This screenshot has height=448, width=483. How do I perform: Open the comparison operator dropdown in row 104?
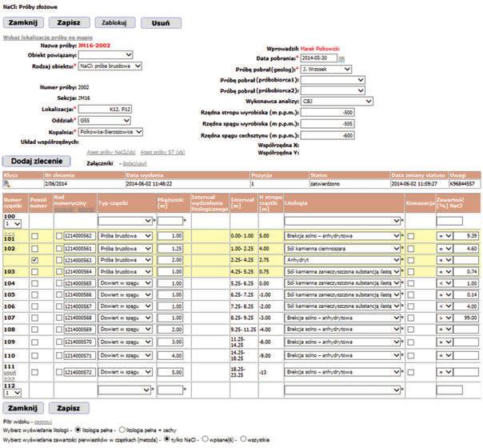pos(445,283)
